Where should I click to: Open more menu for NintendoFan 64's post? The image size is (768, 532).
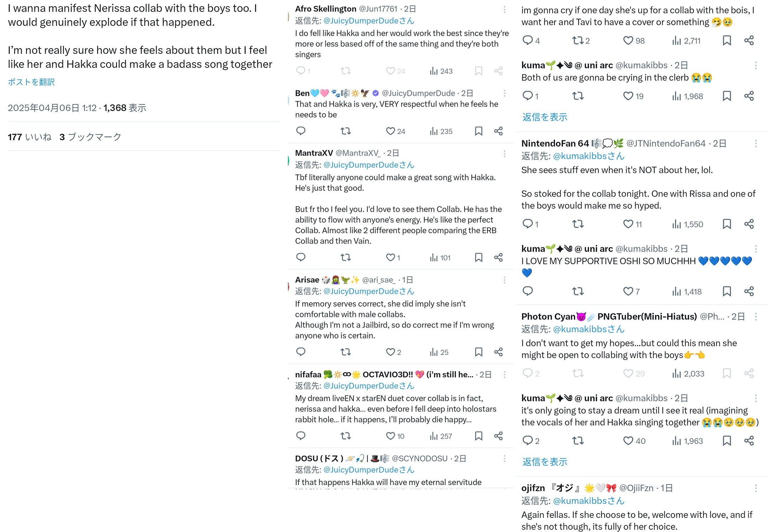(756, 144)
